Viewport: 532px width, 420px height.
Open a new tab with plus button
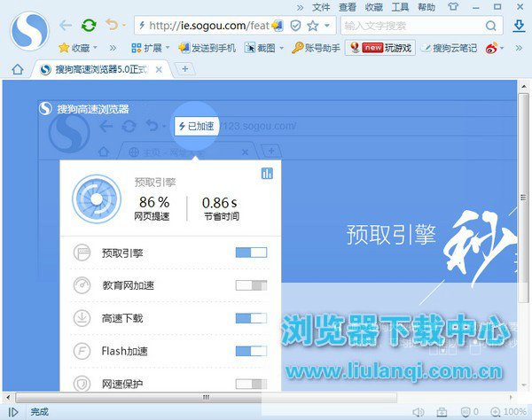[x=185, y=69]
